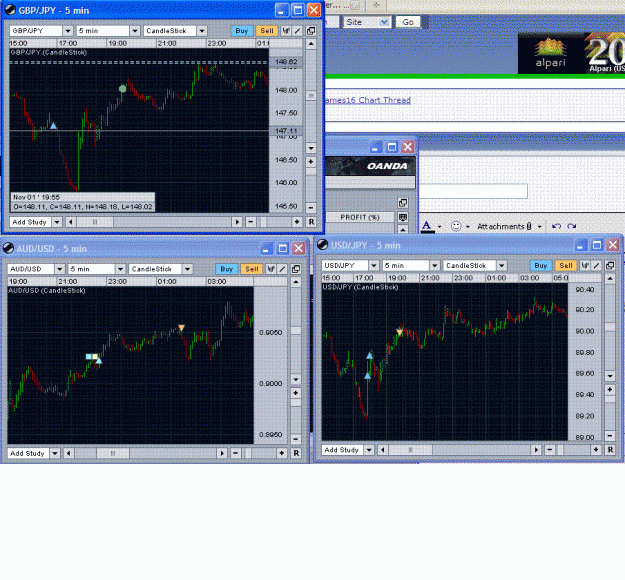Click the detach-window icon in GBP/JPY toolbar
The width and height of the screenshot is (625, 580).
click(311, 31)
